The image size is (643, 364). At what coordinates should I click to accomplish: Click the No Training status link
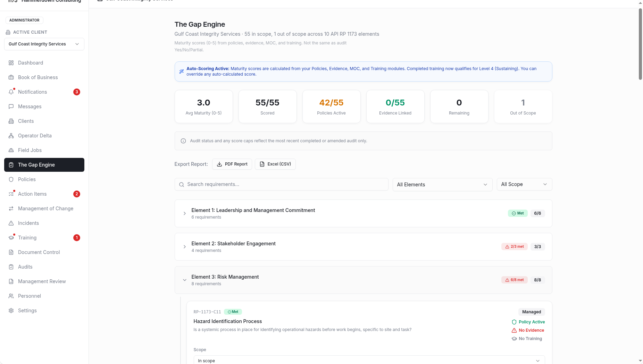[x=527, y=339]
